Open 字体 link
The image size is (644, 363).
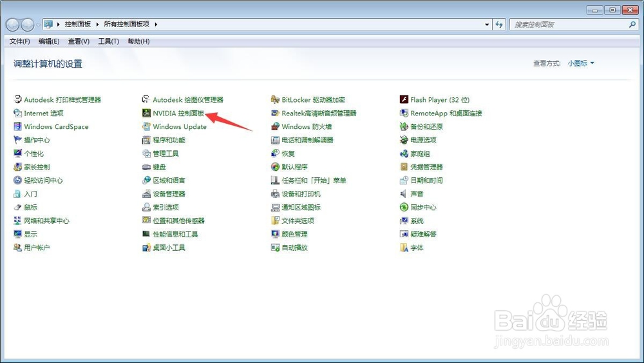click(417, 248)
